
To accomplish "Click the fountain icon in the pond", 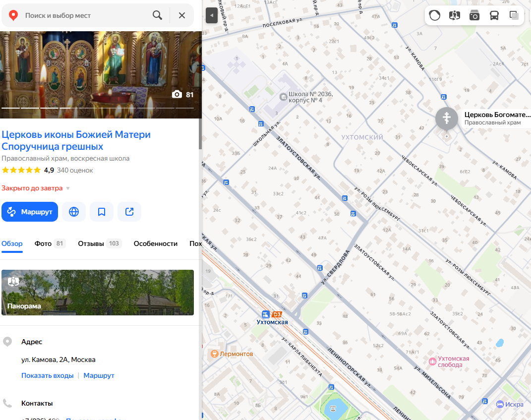I will pyautogui.click(x=333, y=408).
